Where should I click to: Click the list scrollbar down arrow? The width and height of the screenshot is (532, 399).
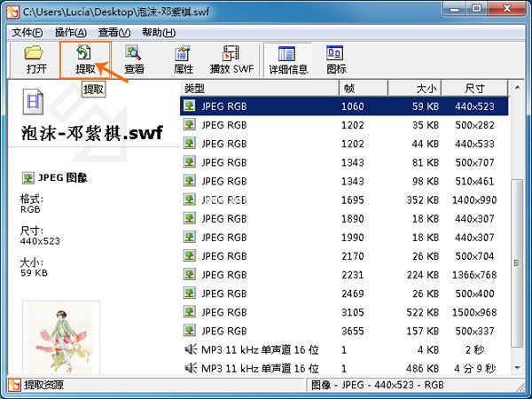click(517, 367)
